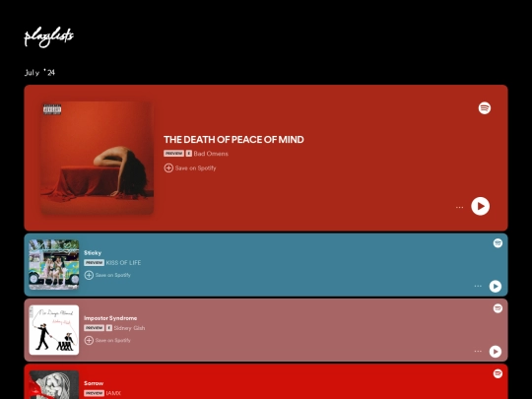Click PREVIEW badge on Bad Omens card

coord(173,154)
